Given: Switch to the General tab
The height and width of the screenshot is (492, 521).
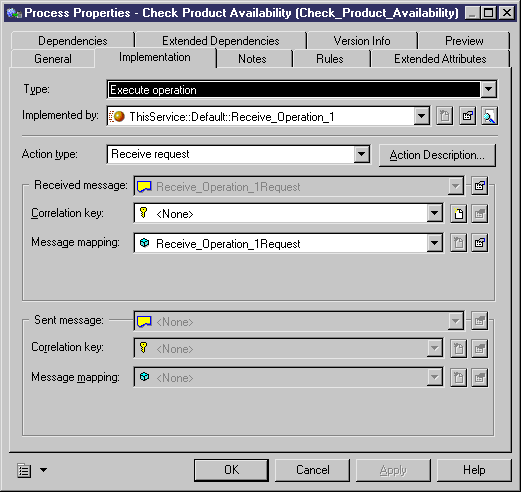Looking at the screenshot, I should pyautogui.click(x=53, y=59).
